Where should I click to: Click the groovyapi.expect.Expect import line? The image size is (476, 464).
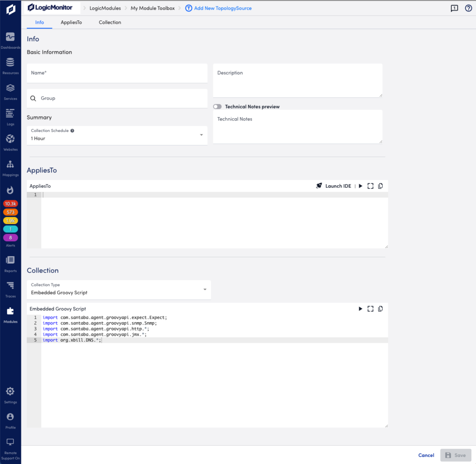point(105,318)
